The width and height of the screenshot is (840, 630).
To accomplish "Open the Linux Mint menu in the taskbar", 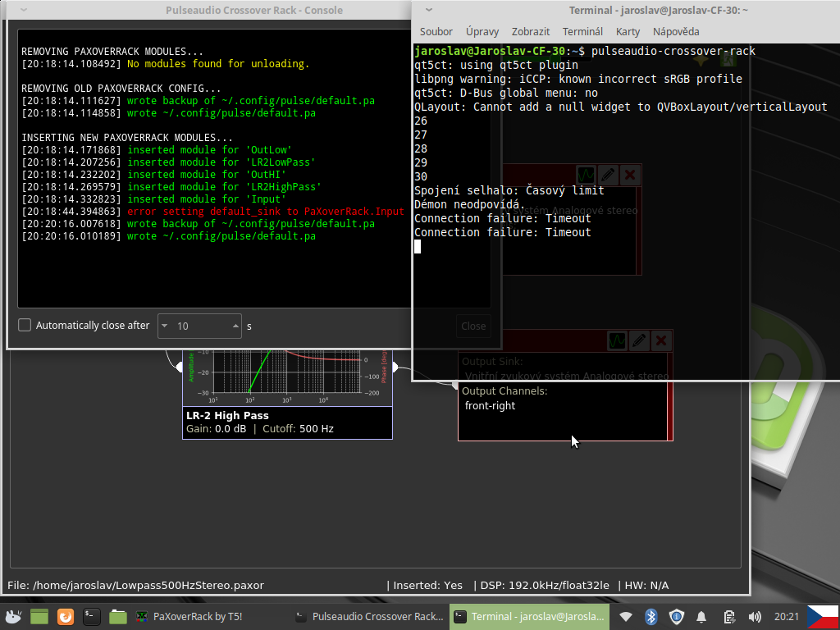I will point(13,617).
